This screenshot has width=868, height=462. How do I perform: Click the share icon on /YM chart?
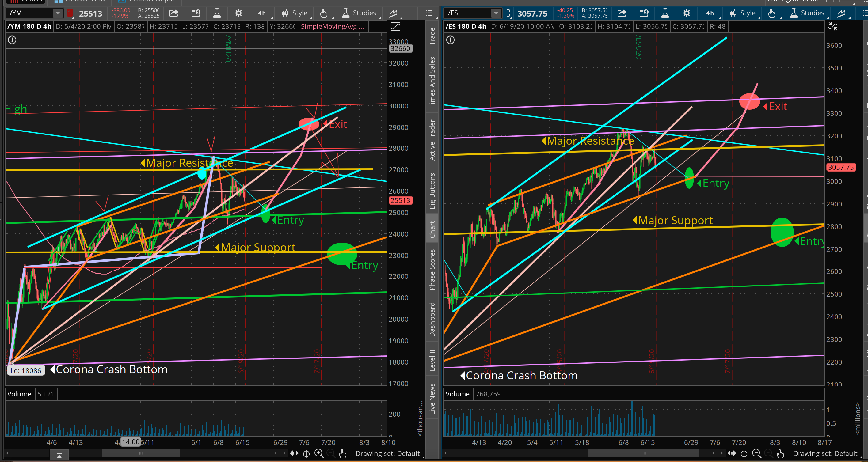(x=173, y=13)
